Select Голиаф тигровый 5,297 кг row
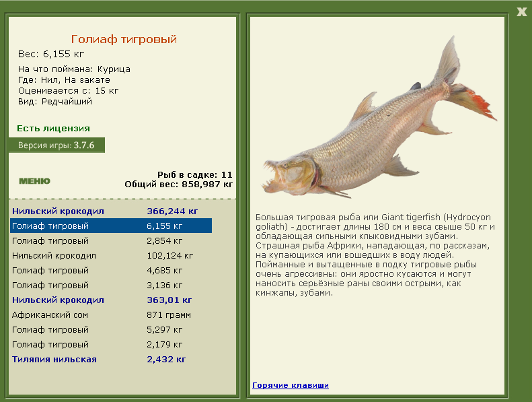532x402 pixels. pyautogui.click(x=111, y=330)
